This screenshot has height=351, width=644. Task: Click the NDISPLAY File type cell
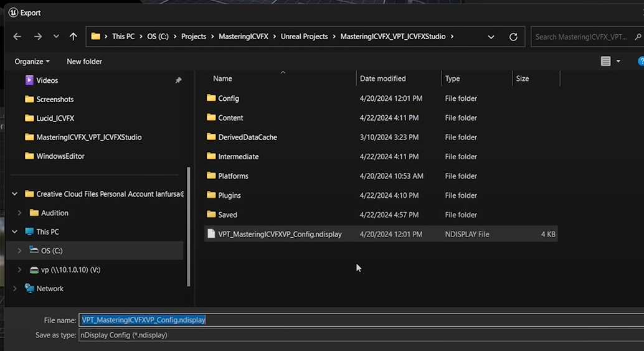pyautogui.click(x=467, y=235)
